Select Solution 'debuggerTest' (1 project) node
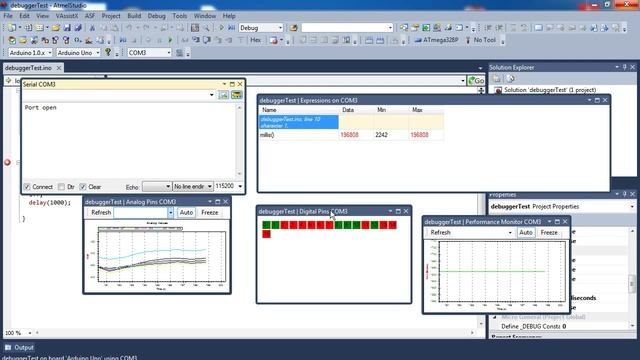640x360 pixels. pyautogui.click(x=550, y=90)
